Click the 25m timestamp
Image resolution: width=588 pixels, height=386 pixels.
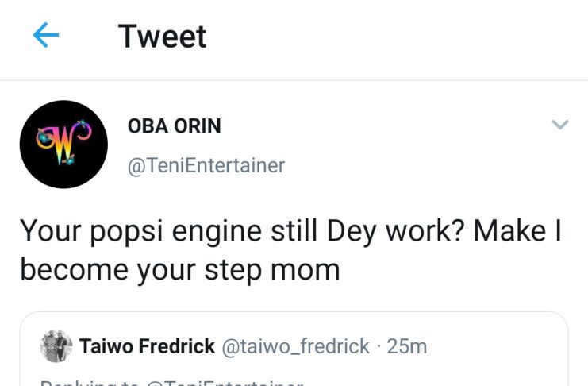(x=409, y=346)
